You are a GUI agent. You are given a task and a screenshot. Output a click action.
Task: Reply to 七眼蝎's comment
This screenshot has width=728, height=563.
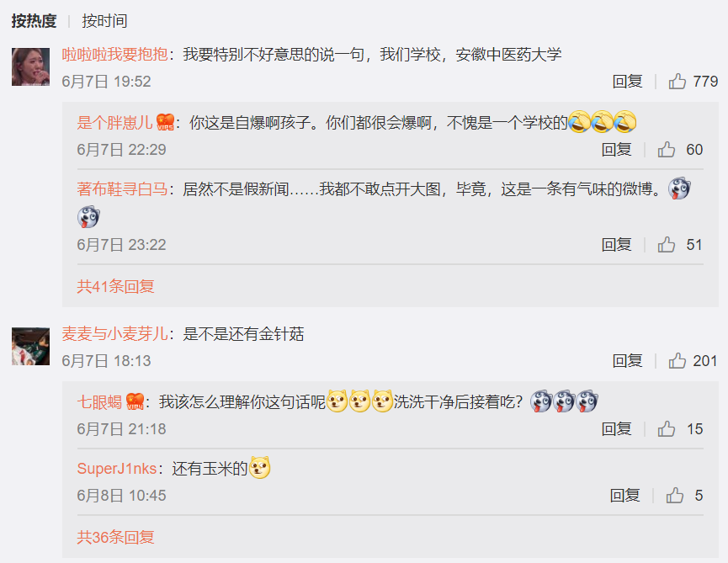pyautogui.click(x=616, y=429)
